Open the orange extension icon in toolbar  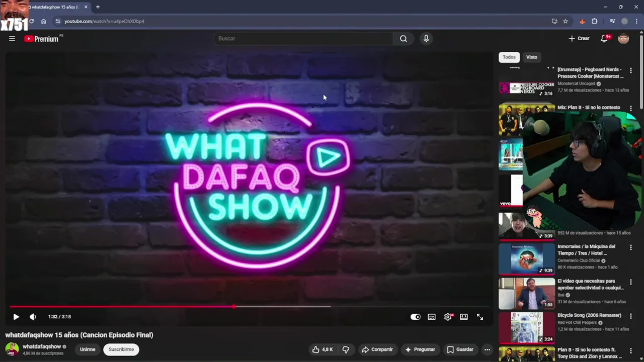pos(582,21)
